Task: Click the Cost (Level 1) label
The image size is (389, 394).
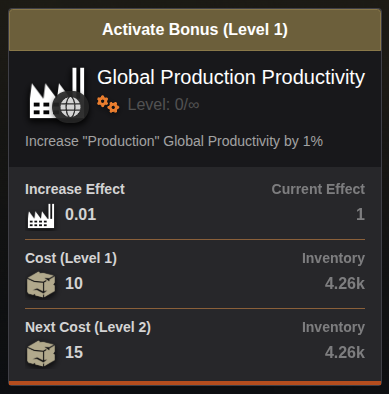Action: click(x=71, y=258)
